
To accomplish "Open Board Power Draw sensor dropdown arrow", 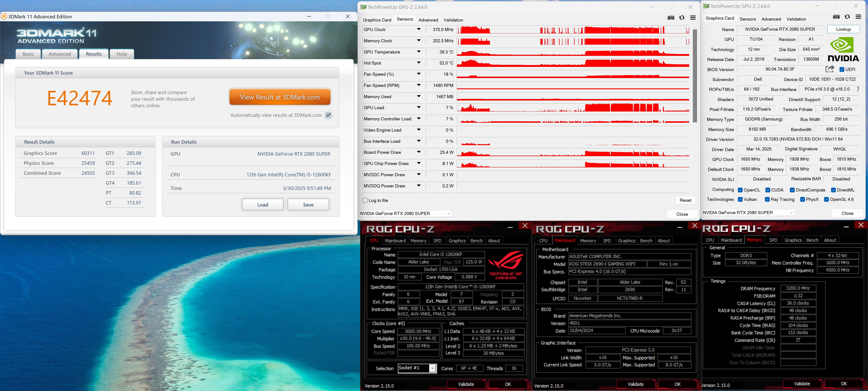I will click(x=419, y=152).
